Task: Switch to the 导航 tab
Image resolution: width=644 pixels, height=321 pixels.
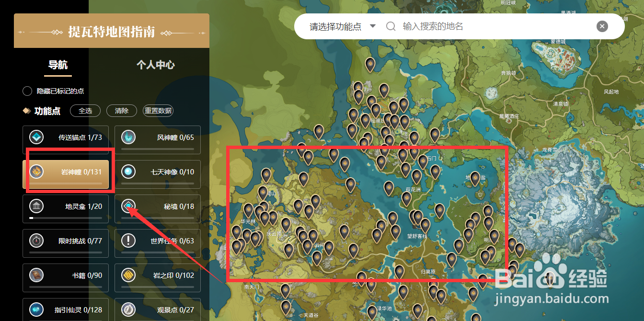Action: tap(58, 65)
